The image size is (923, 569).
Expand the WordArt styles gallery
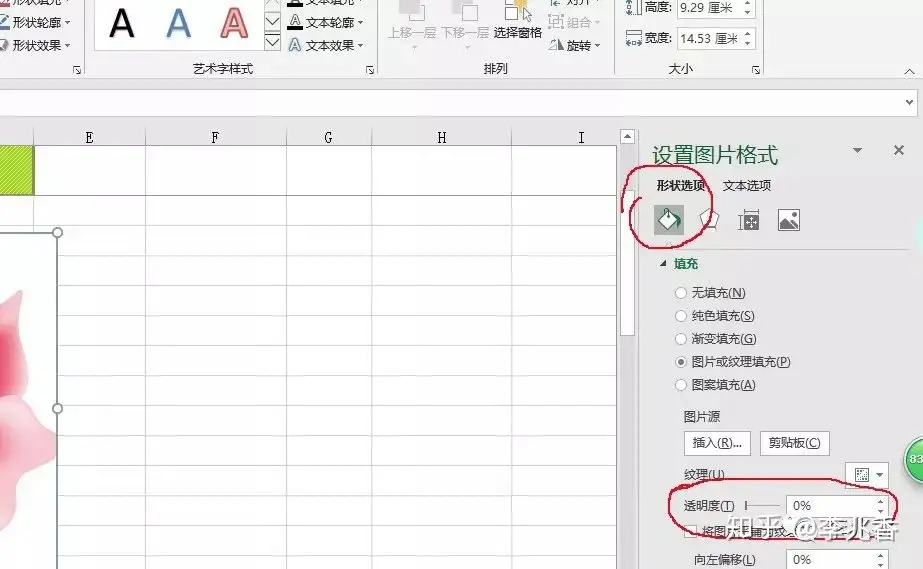pos(272,42)
